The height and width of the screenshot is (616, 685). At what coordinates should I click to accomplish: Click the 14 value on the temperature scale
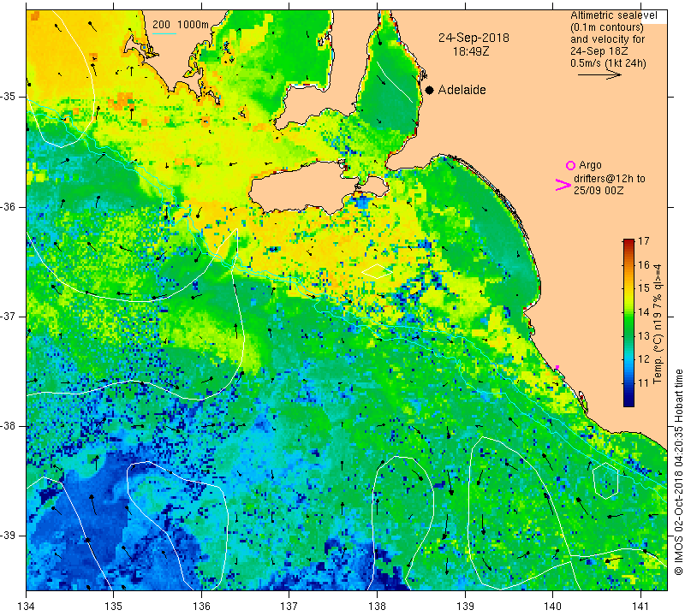644,311
